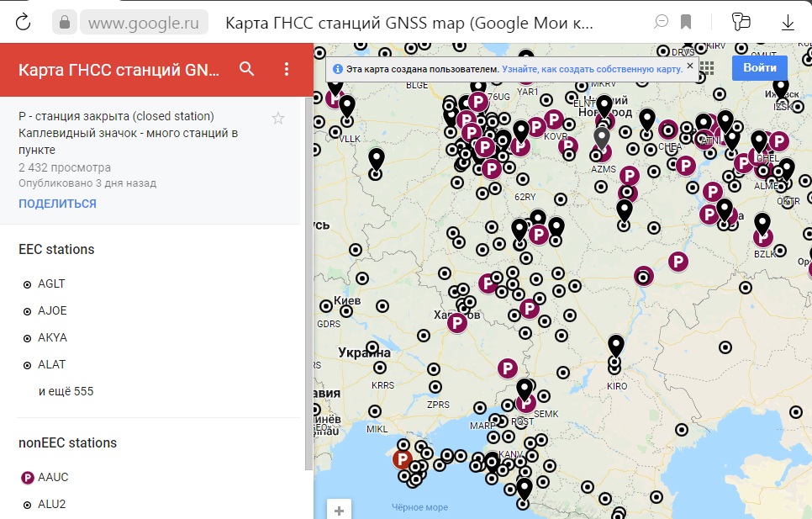Select the AGLT station in the list
This screenshot has width=812, height=519.
click(51, 283)
